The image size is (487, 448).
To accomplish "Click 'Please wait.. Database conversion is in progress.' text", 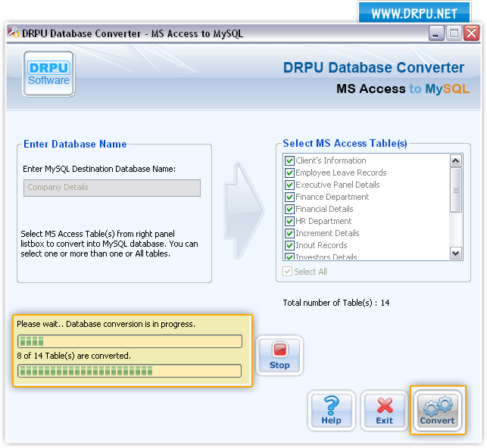I will pyautogui.click(x=106, y=324).
